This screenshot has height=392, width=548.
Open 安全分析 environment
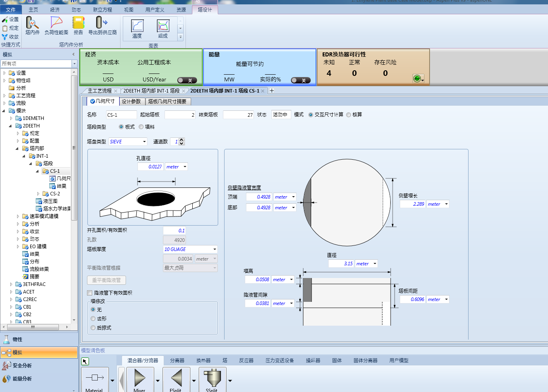pyautogui.click(x=39, y=366)
